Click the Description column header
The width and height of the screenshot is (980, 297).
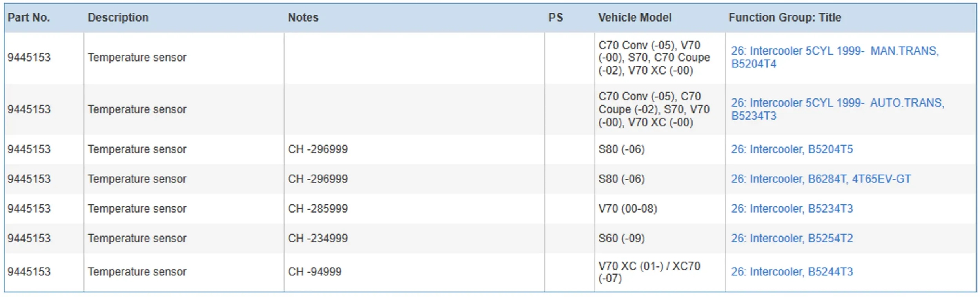point(118,17)
